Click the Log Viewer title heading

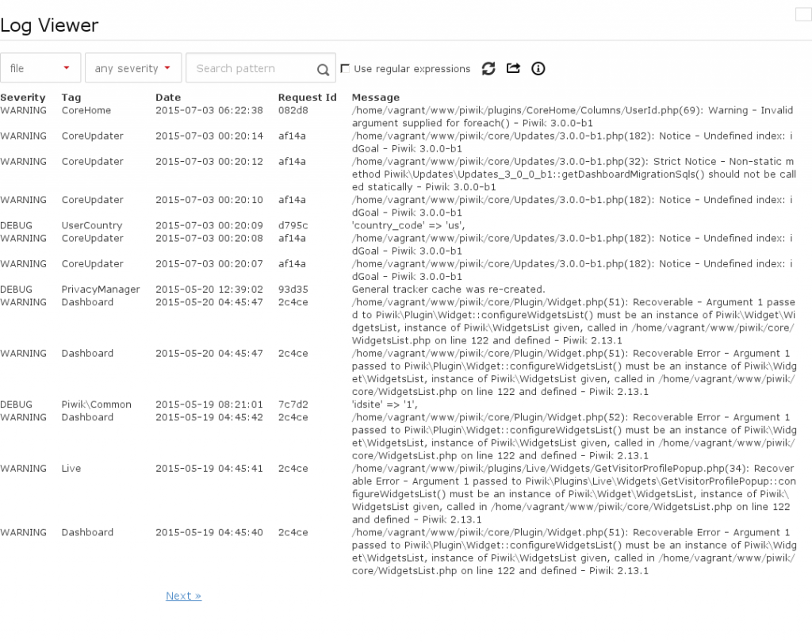coord(49,25)
